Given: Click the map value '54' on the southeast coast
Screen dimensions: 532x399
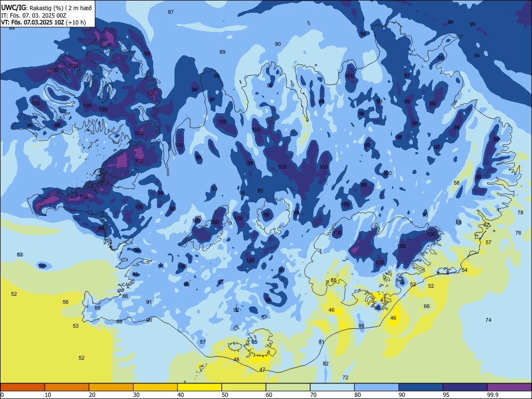Looking at the screenshot, I should point(464,270).
